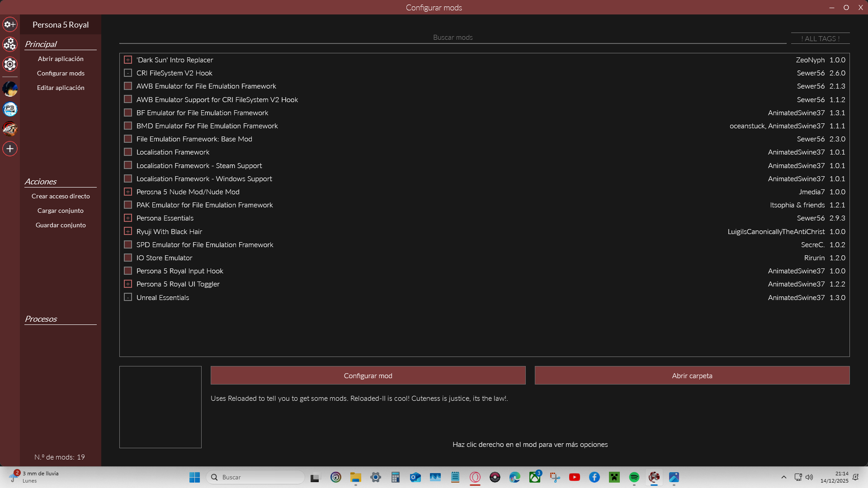Click the gear-with-plus icon in the sidebar
The width and height of the screenshot is (868, 488).
click(10, 24)
